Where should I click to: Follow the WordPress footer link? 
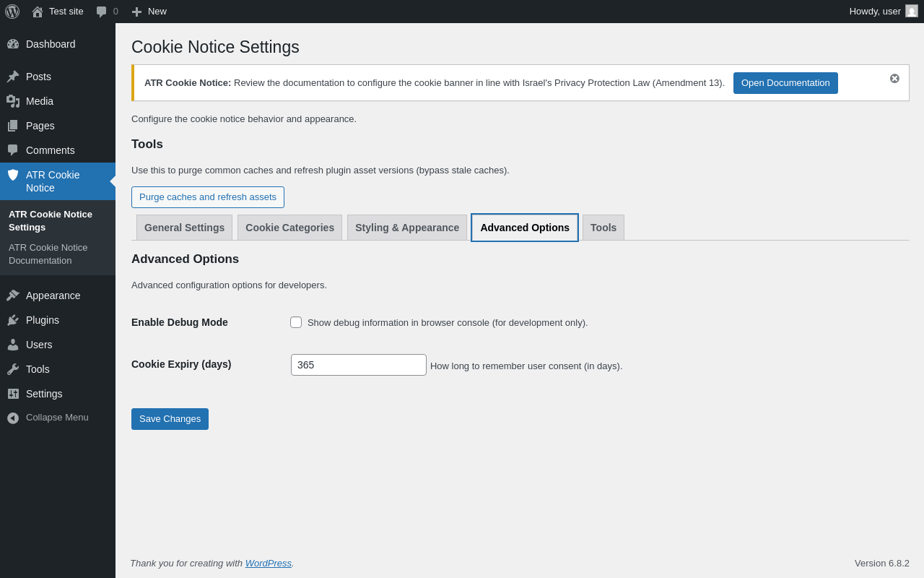[269, 563]
